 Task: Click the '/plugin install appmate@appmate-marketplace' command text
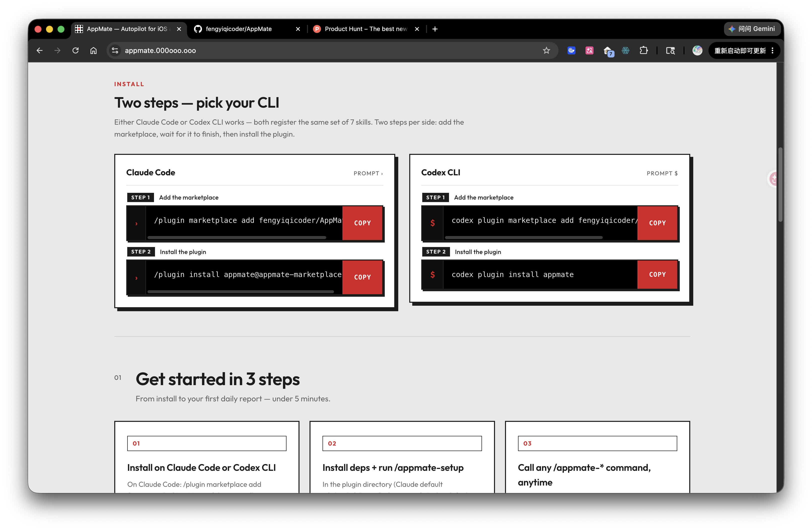pos(248,274)
